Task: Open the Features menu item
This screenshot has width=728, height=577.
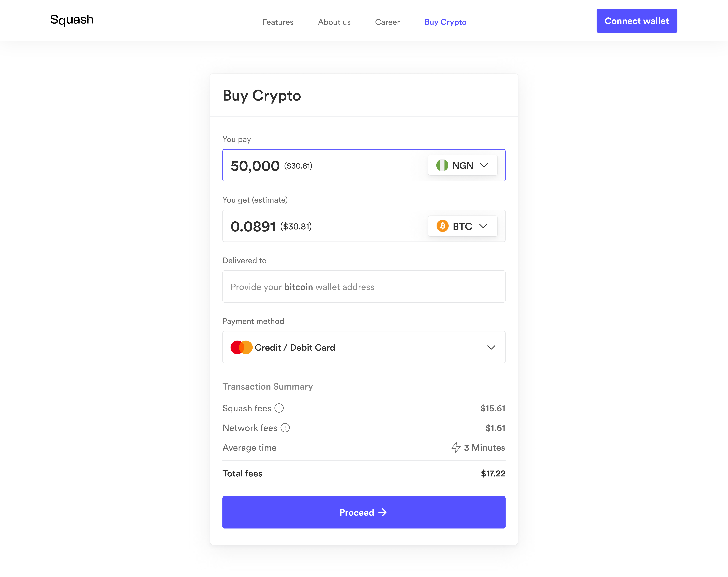Action: (278, 22)
